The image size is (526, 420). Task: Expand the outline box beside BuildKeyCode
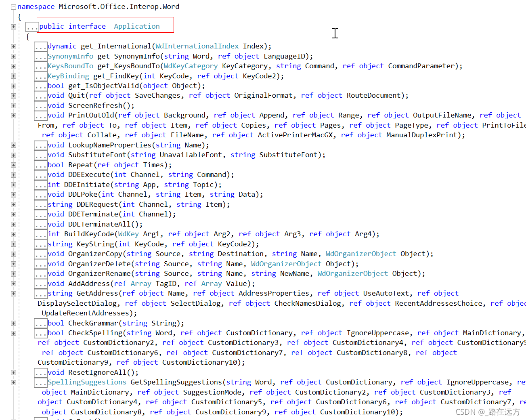pos(13,234)
